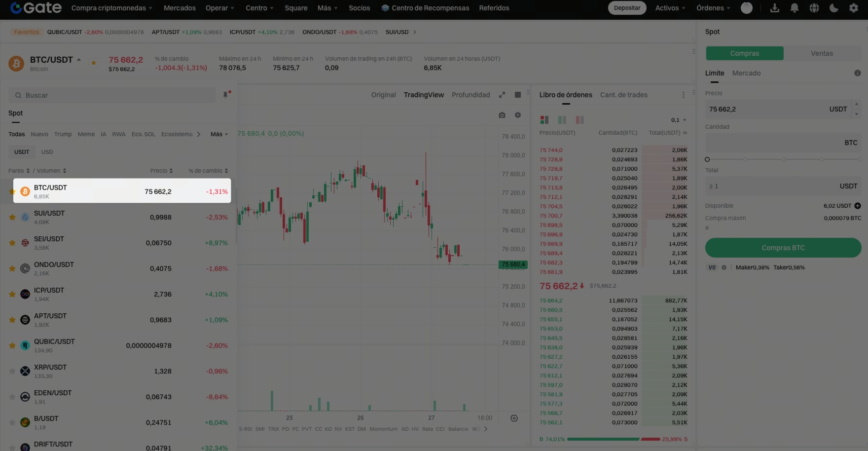The image size is (868, 451).
Task: Select Meme category filter
Action: pos(86,134)
